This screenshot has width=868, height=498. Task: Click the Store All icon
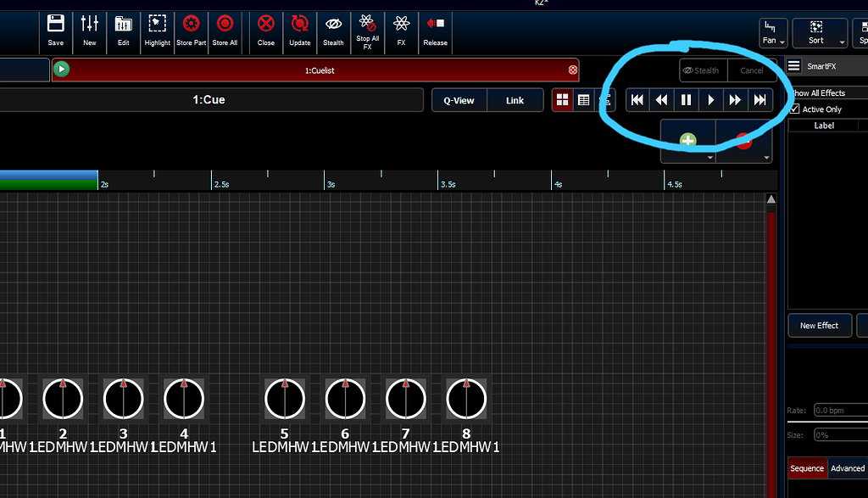pos(225,32)
